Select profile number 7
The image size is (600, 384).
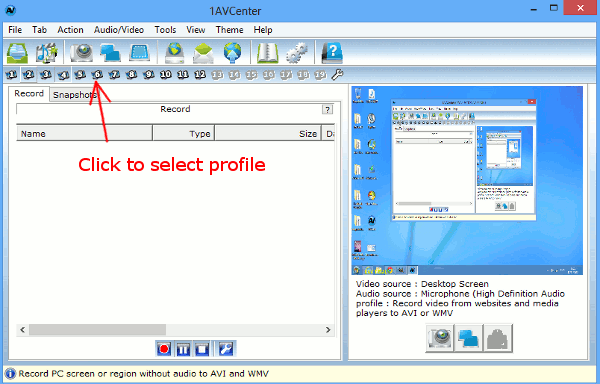(114, 74)
